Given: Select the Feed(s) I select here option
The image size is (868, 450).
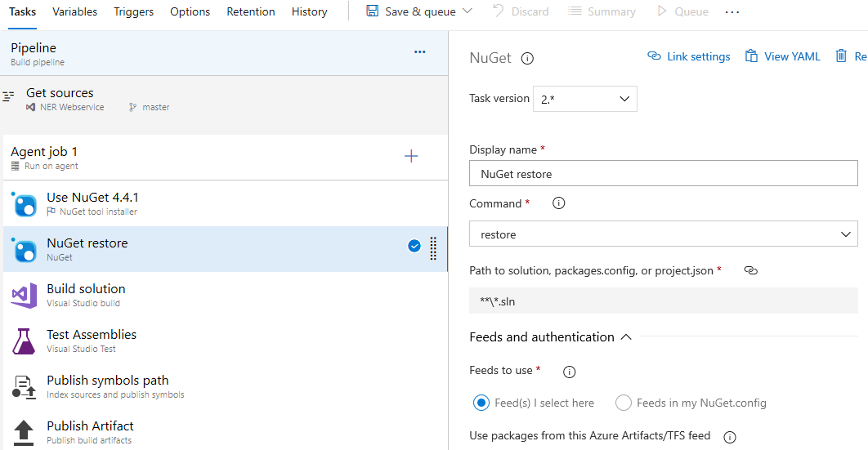Looking at the screenshot, I should [x=481, y=403].
